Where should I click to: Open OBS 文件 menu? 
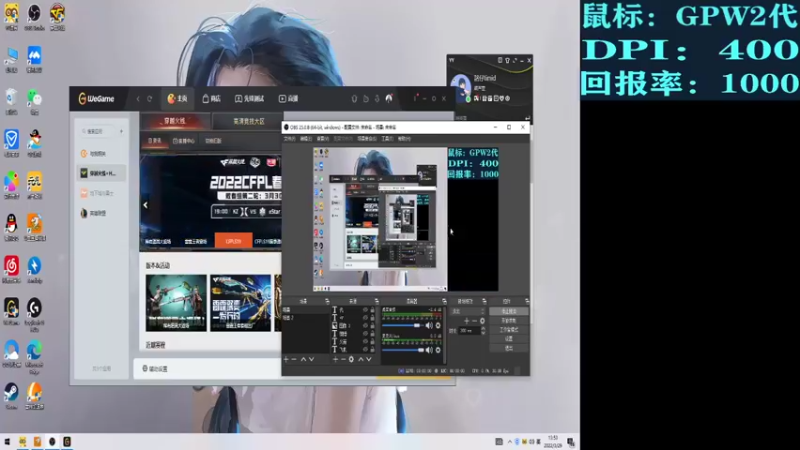(289, 139)
